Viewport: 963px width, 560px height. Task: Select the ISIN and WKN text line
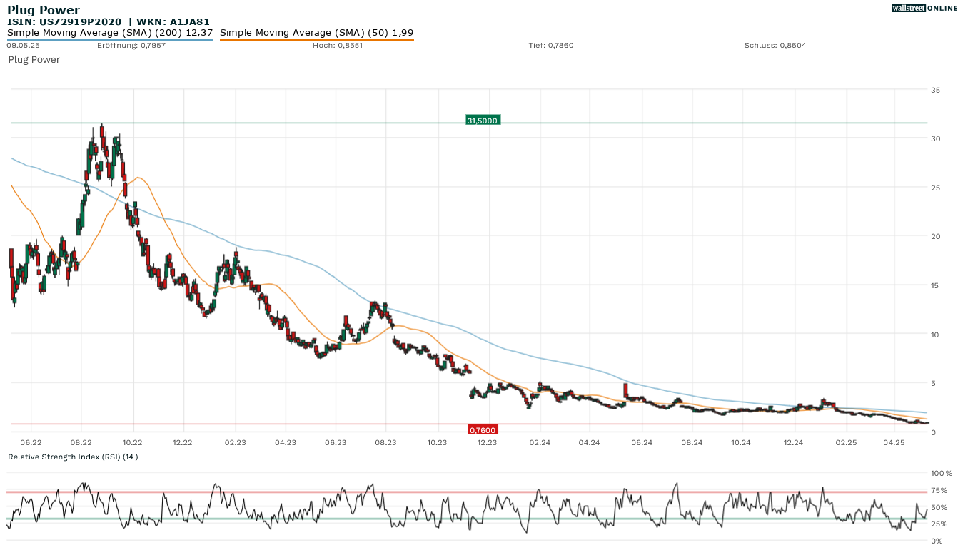click(109, 21)
